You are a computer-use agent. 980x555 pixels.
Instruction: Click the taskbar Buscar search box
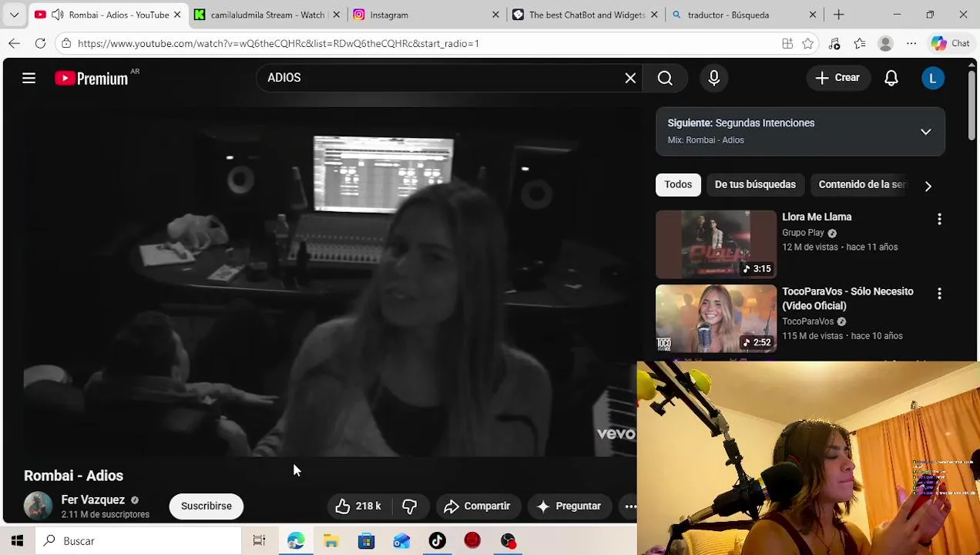point(139,541)
